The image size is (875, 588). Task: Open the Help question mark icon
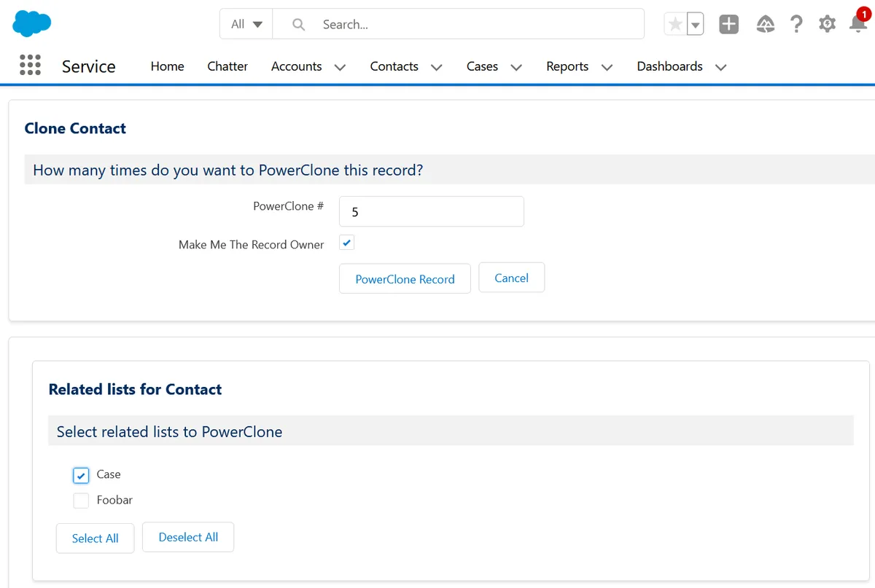click(796, 24)
